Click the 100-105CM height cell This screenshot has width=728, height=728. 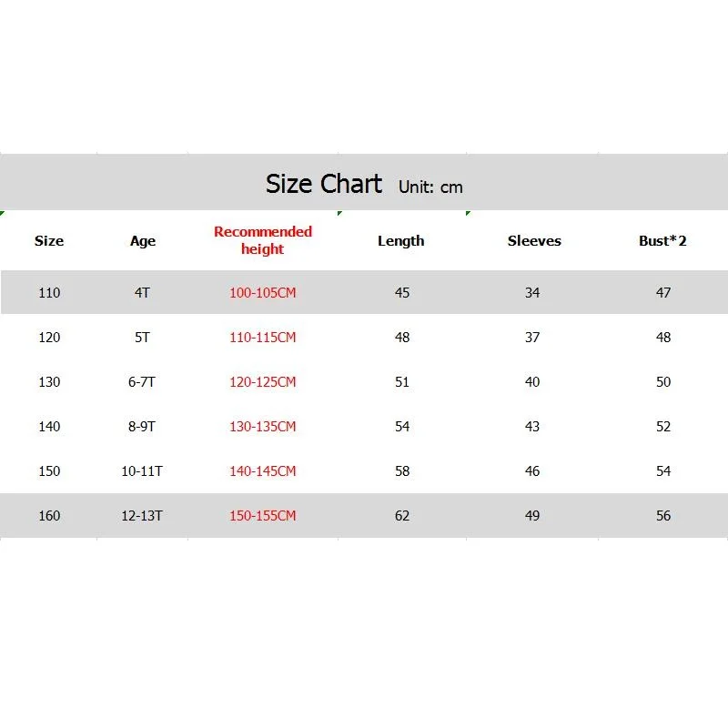click(x=263, y=292)
